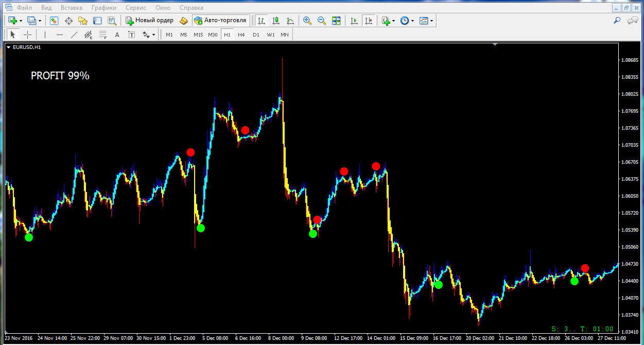The image size is (644, 345).
Task: Open the Сервис menu
Action: (x=136, y=8)
